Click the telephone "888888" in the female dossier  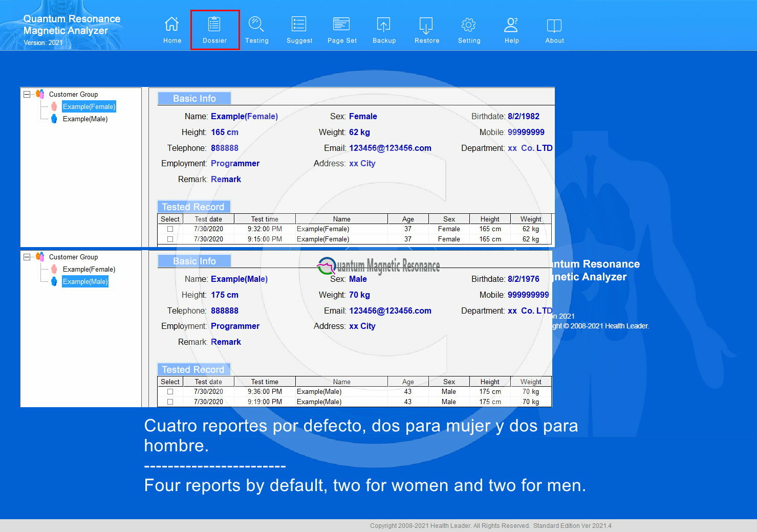(225, 148)
